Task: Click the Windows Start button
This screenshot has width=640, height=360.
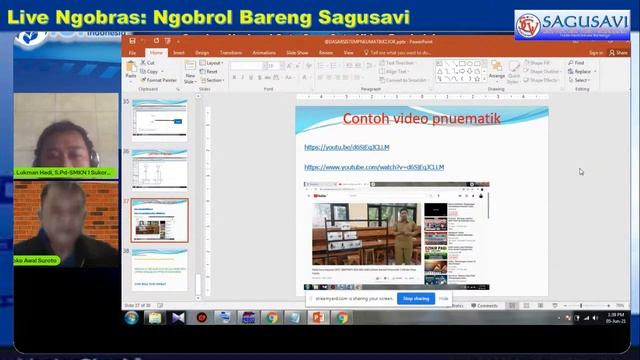Action: (131, 318)
